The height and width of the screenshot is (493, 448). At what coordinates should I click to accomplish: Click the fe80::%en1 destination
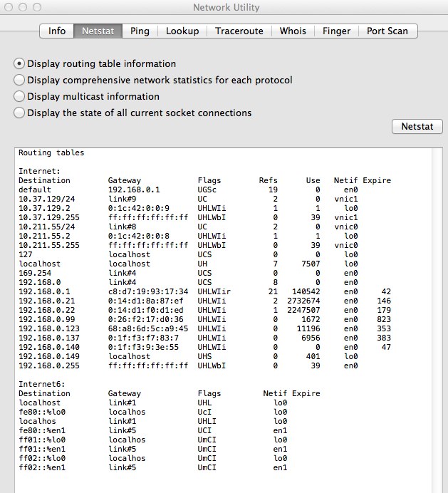[42, 431]
